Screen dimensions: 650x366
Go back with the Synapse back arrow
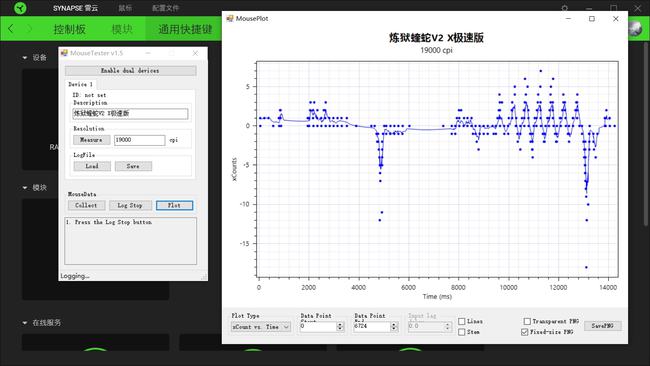pyautogui.click(x=11, y=29)
